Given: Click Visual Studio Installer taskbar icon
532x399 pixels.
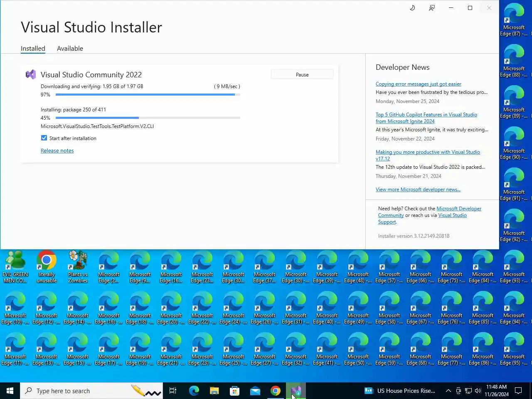Looking at the screenshot, I should coord(296,391).
